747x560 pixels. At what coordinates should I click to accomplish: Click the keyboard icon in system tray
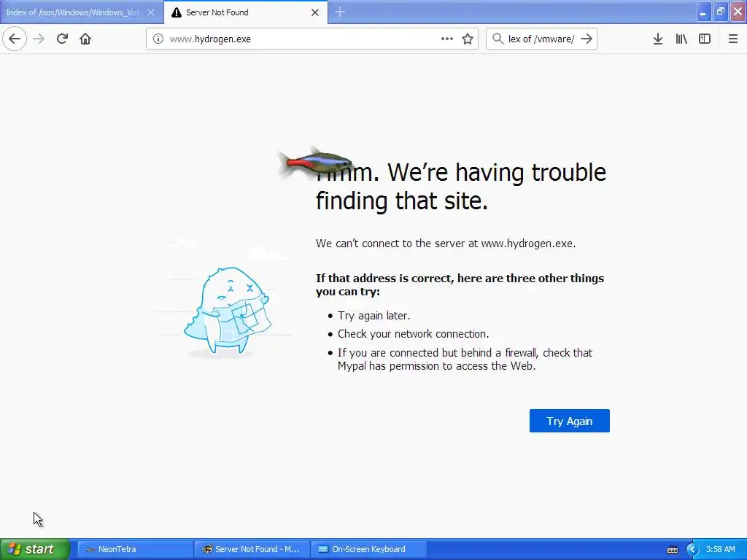tap(672, 550)
